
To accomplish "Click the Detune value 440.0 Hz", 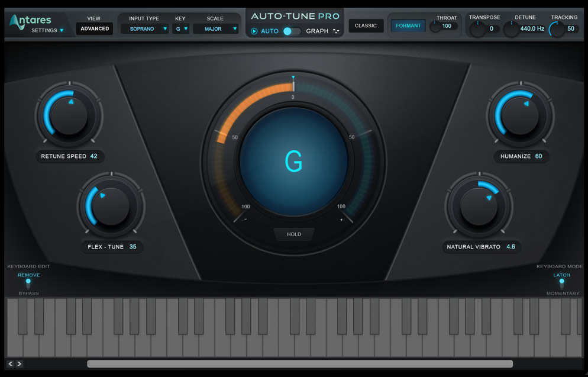I will 532,28.
